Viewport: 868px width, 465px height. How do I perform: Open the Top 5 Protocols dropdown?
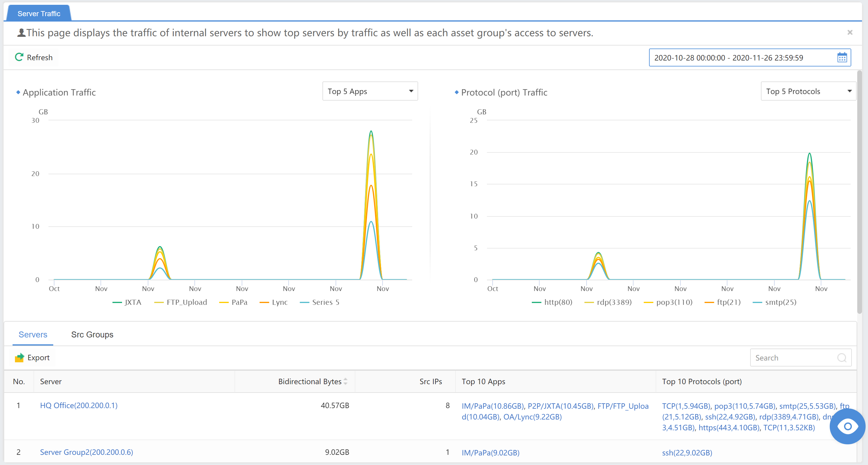[x=808, y=91]
